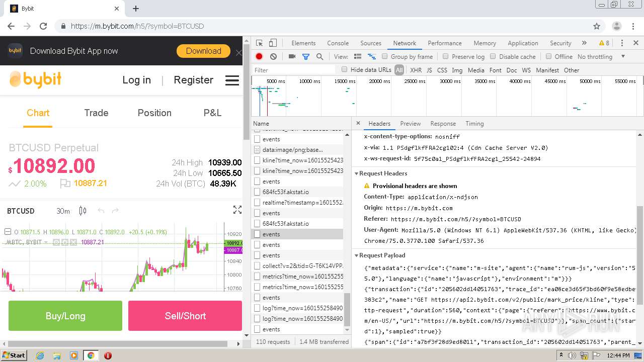Show the Preview tab of request
Screen dimensions: 644x362
click(x=411, y=124)
